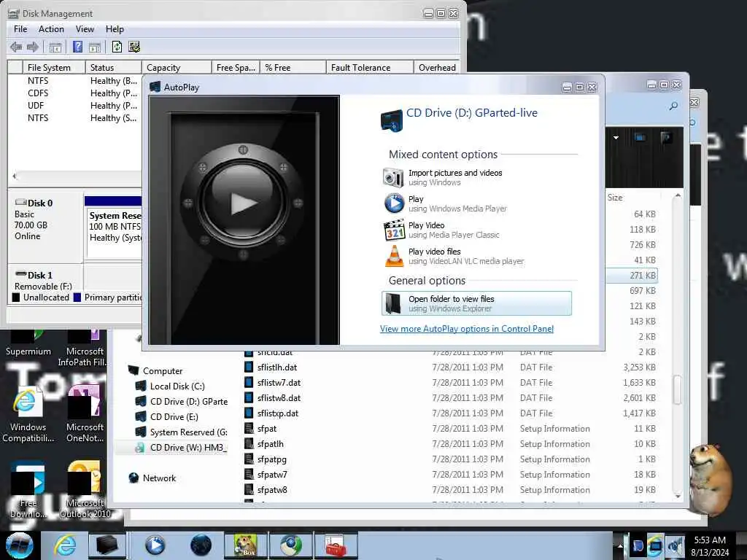Click the disk settings toolbar icon
This screenshot has height=560, width=747.
[134, 47]
